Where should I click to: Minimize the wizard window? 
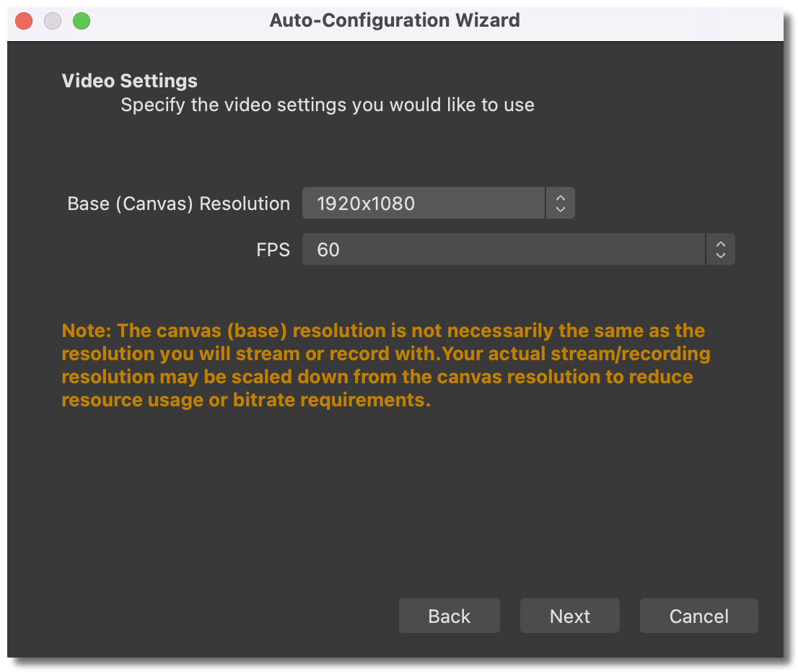[x=53, y=21]
